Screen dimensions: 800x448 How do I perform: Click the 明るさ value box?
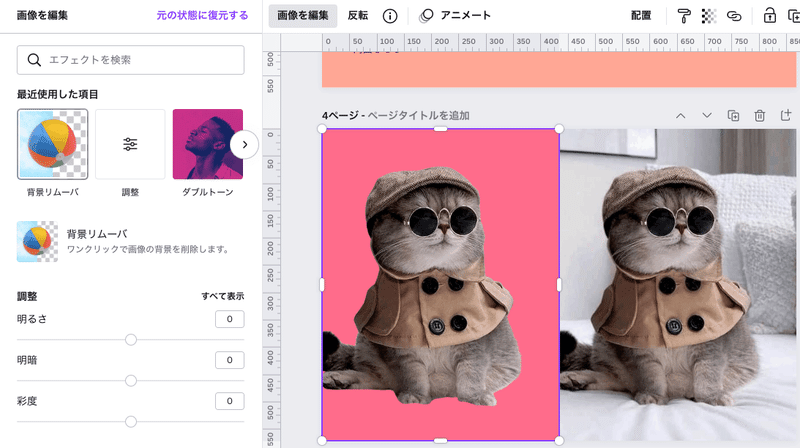click(x=230, y=319)
